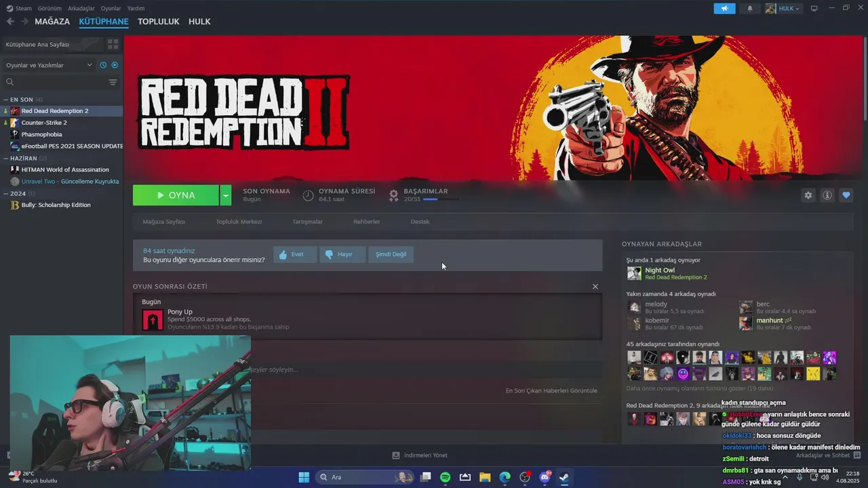Viewport: 868px width, 488px height.
Task: Open Microsoft Edge from the taskbar
Action: [505, 477]
